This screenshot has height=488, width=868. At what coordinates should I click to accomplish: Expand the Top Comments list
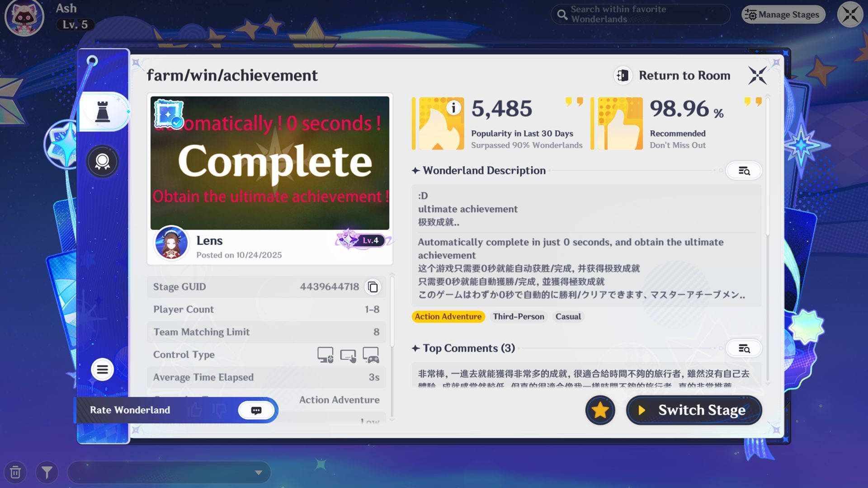[x=744, y=348]
